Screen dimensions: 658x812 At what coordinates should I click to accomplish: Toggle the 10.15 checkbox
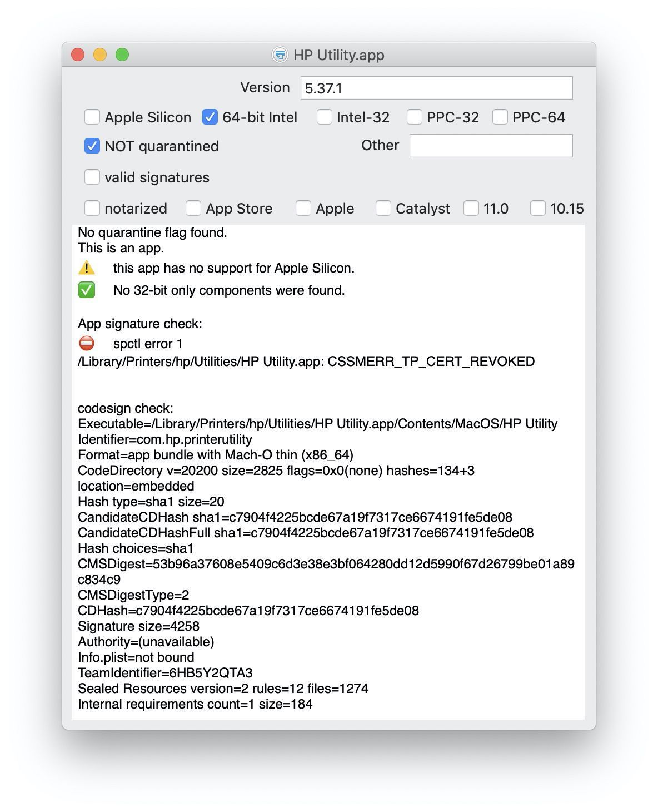point(538,208)
